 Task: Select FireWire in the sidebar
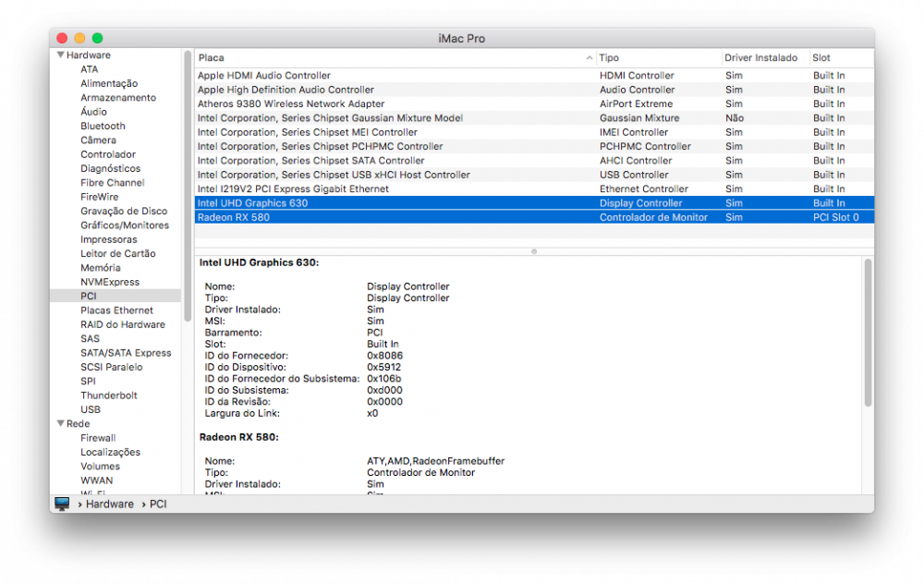click(100, 197)
